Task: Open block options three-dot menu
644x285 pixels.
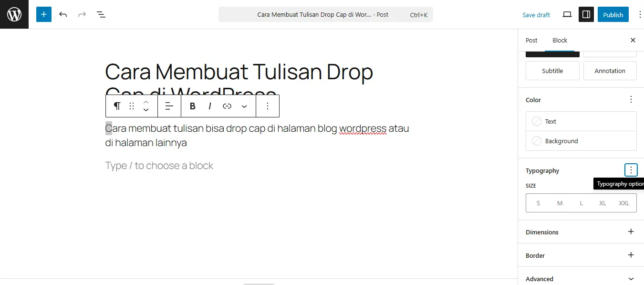Action: [268, 106]
